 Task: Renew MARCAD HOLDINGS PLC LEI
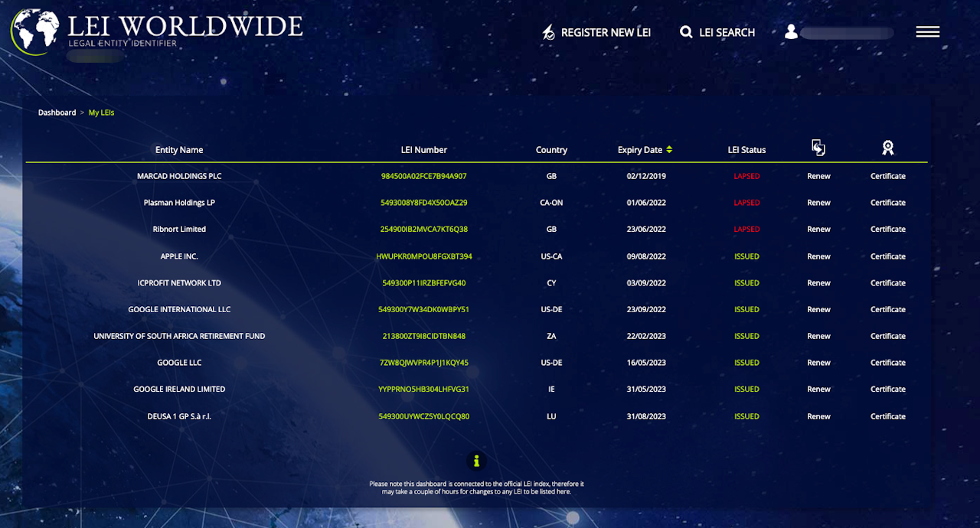[818, 176]
